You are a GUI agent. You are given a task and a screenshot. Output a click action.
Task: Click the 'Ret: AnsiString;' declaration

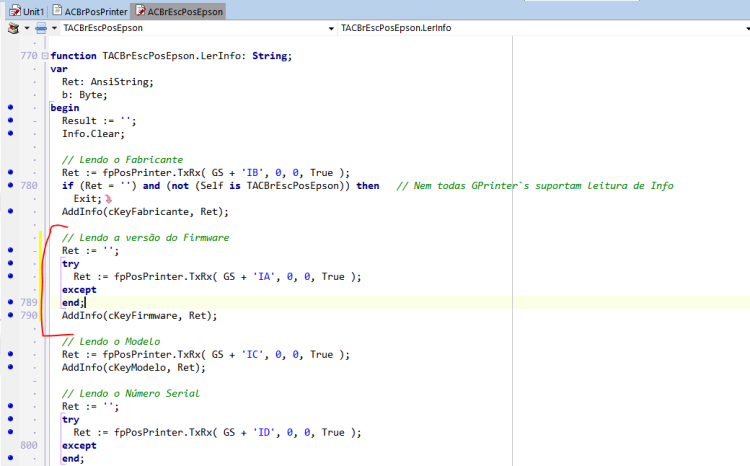[x=108, y=82]
